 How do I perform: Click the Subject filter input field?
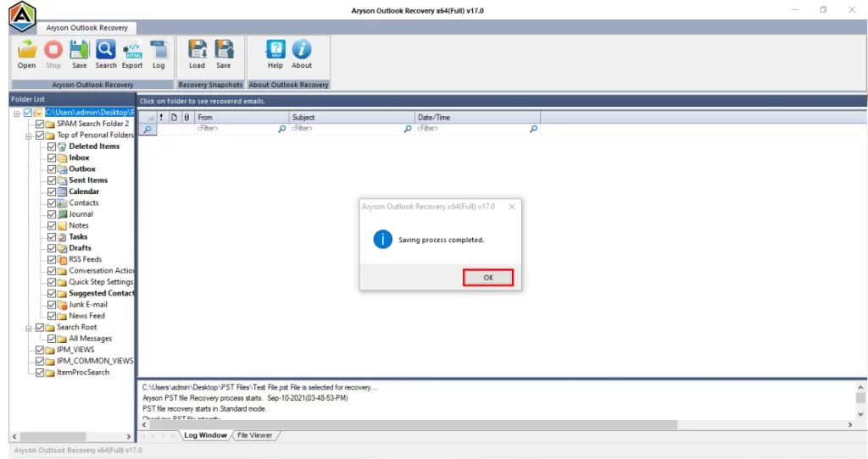[346, 129]
